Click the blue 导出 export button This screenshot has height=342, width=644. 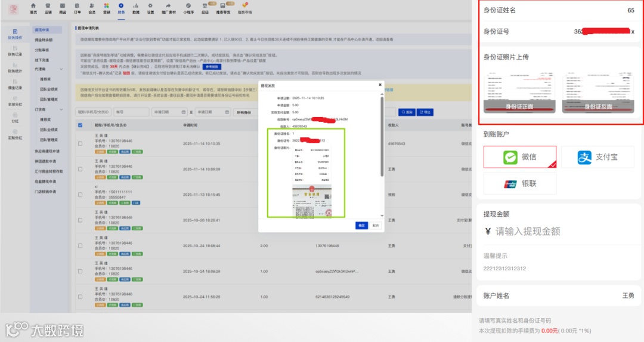425,112
